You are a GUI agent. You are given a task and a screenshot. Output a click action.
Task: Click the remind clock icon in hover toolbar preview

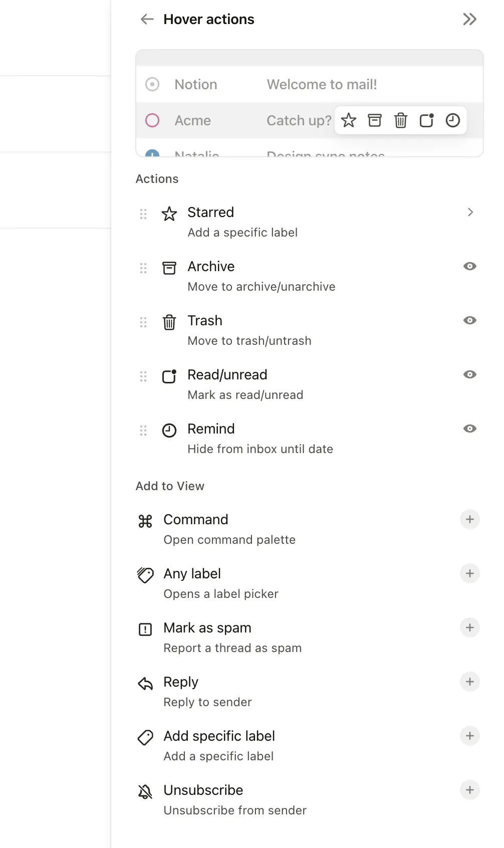coord(453,120)
